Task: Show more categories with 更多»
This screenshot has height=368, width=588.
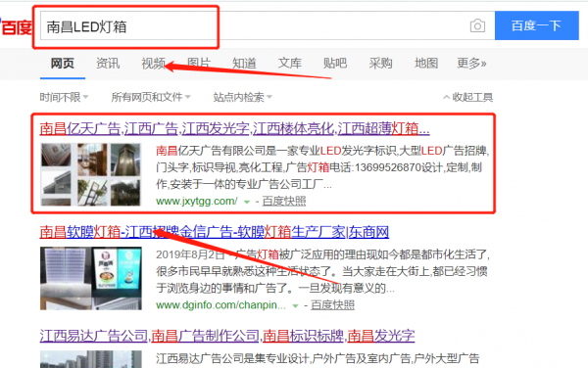Action: (x=471, y=64)
